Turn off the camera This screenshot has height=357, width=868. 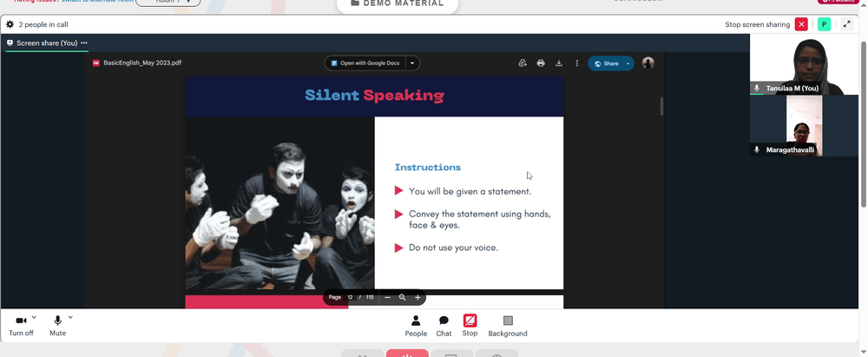21,326
